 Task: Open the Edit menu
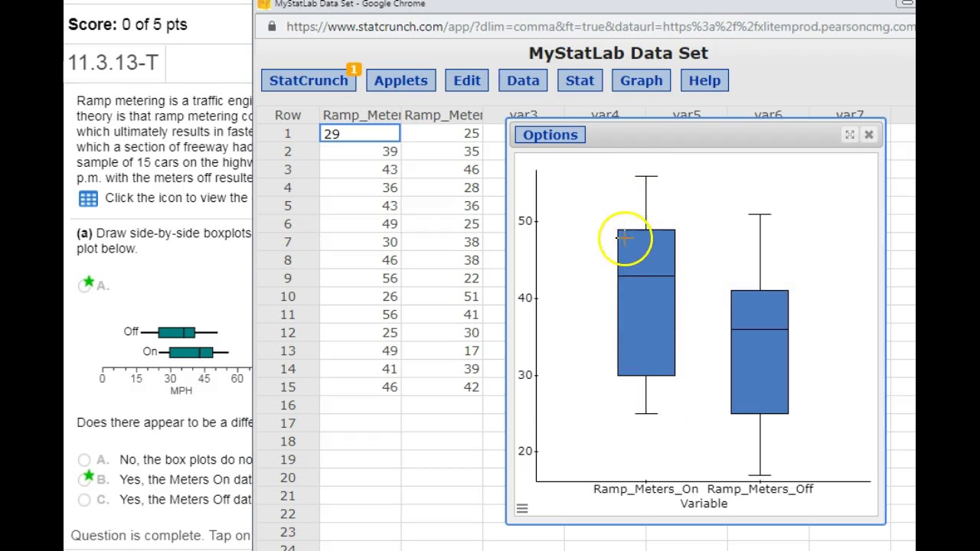coord(467,80)
